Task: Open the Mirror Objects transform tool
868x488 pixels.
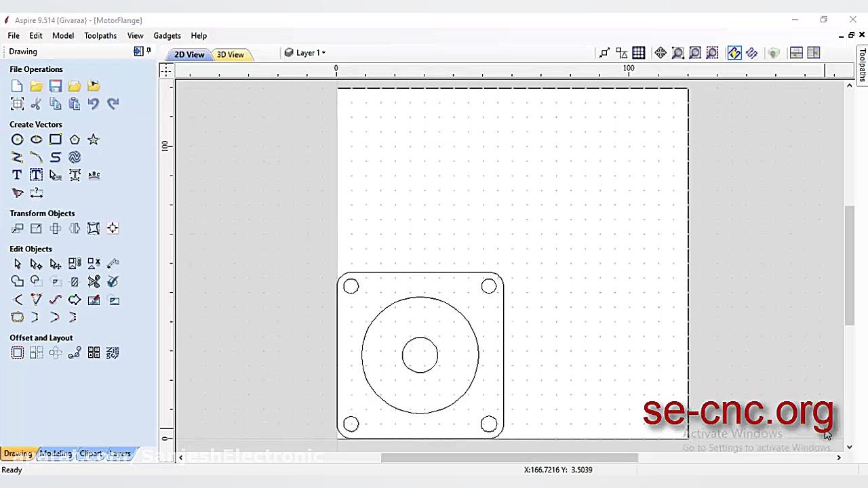Action: [75, 228]
